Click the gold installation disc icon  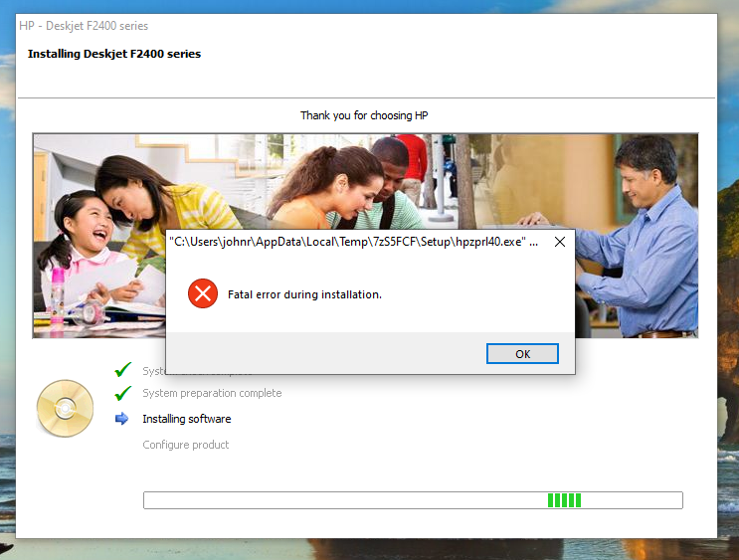pyautogui.click(x=65, y=408)
